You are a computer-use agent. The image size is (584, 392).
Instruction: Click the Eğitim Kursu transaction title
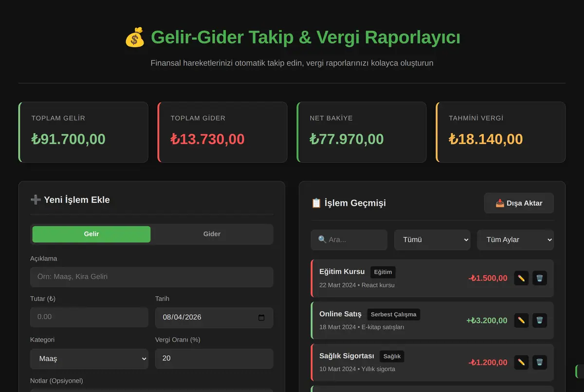click(342, 272)
